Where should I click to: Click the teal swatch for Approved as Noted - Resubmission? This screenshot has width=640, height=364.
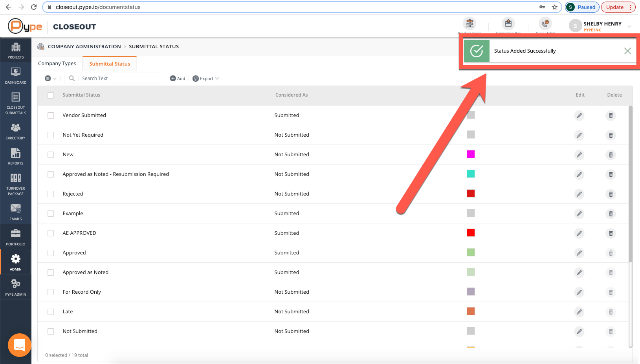coord(471,174)
